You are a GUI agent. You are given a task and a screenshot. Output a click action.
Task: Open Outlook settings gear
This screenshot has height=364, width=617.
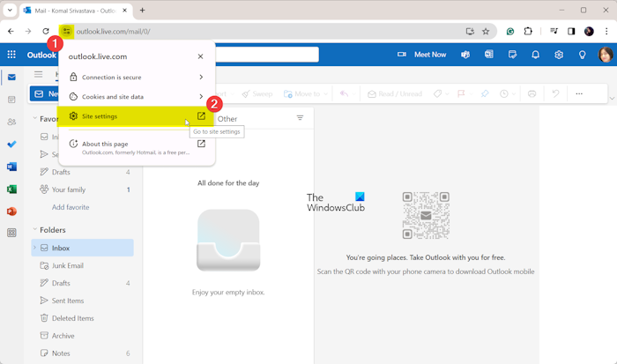click(559, 55)
